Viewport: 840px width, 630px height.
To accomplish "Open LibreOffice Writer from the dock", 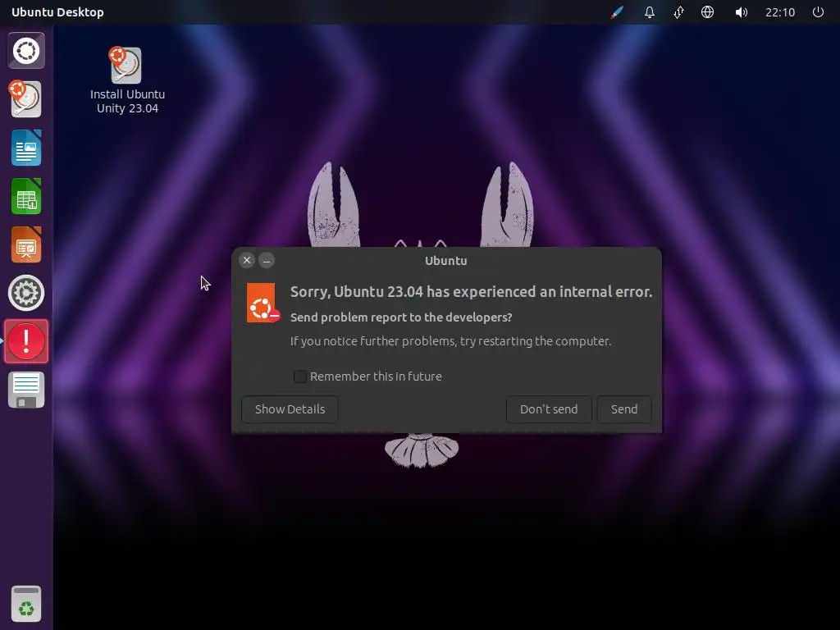I will click(x=25, y=148).
